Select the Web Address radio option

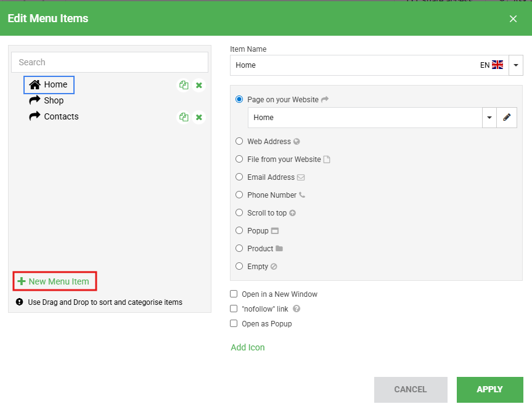tap(239, 141)
